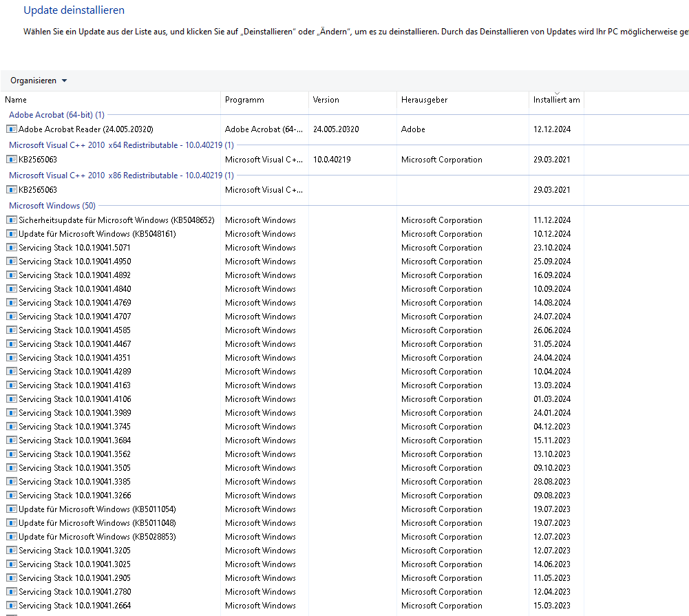Click icon of Servicing Stack 10.0.19041.4950
The height and width of the screenshot is (616, 689).
pyautogui.click(x=12, y=262)
